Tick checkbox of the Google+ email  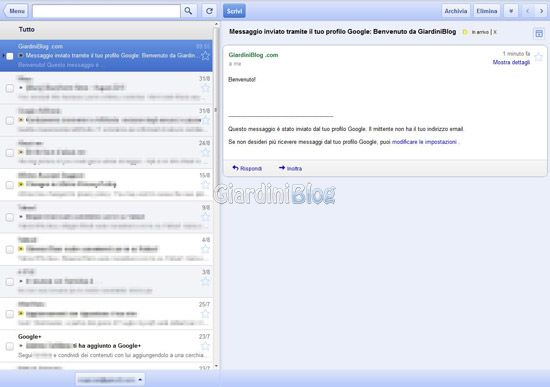click(x=10, y=346)
